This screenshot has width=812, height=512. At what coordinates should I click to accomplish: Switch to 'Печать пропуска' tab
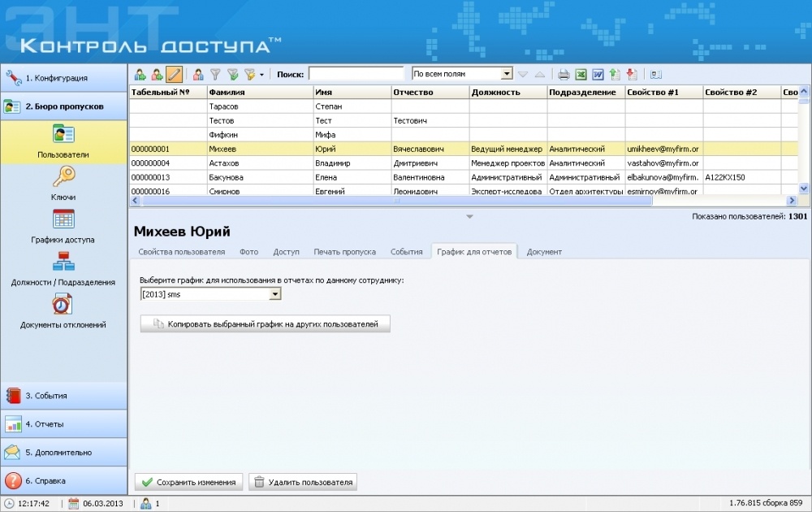pyautogui.click(x=345, y=252)
